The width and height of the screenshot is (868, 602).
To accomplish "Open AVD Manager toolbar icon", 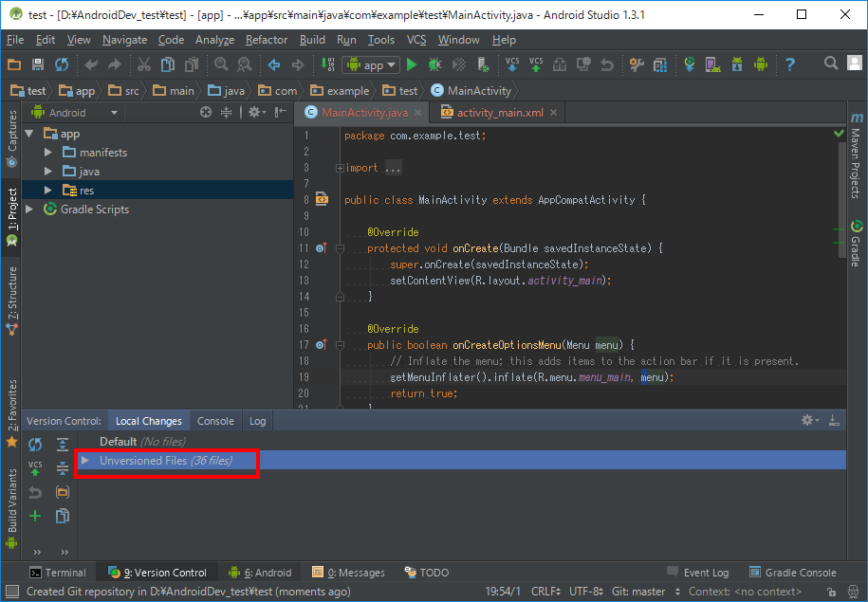I will click(x=713, y=64).
